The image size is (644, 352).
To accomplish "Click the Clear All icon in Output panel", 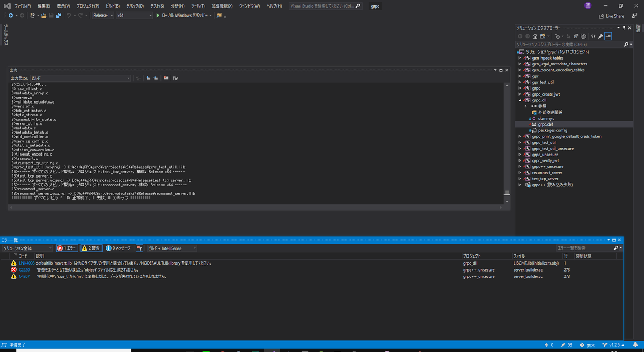I will click(166, 78).
